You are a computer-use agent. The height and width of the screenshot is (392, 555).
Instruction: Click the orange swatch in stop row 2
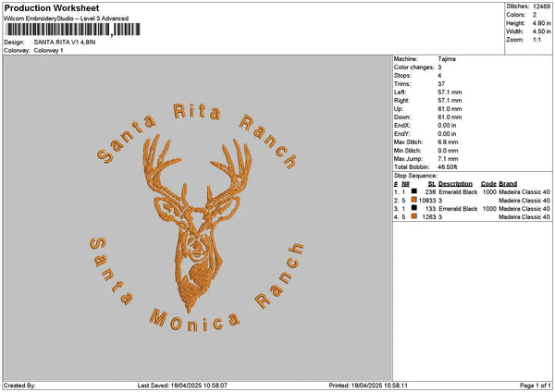tap(414, 200)
